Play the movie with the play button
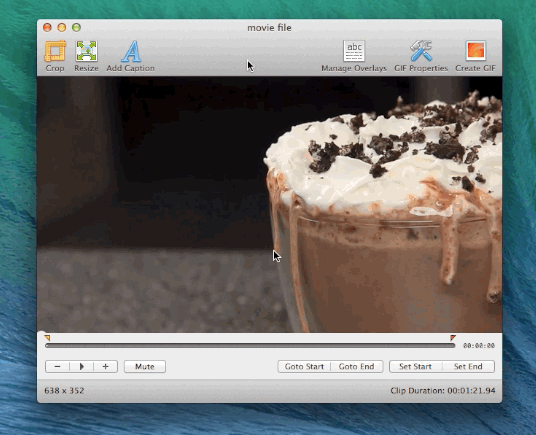Image resolution: width=536 pixels, height=435 pixels. (81, 366)
